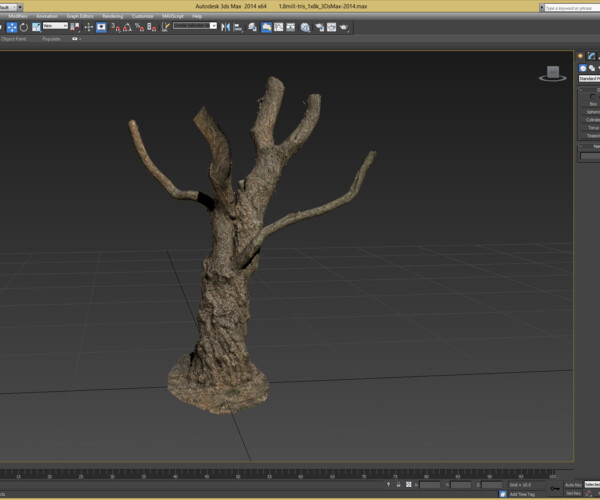Screen dimensions: 600x500
Task: Open the MAXScript menu
Action: click(x=173, y=16)
